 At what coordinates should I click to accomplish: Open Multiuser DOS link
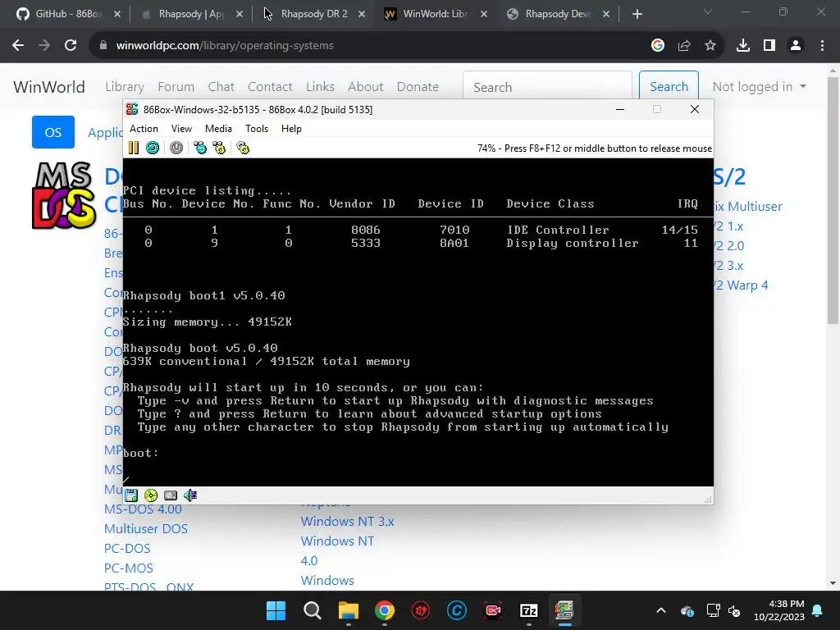pos(146,529)
